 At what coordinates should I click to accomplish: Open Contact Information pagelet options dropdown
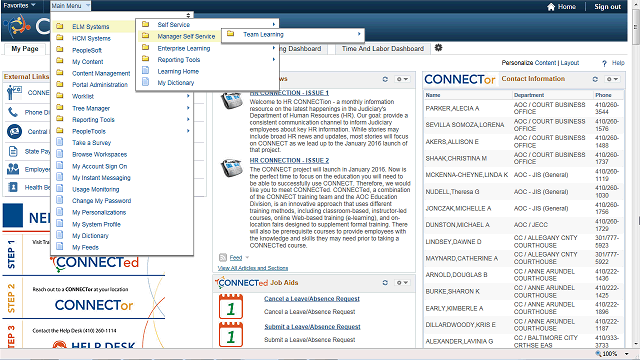point(611,79)
